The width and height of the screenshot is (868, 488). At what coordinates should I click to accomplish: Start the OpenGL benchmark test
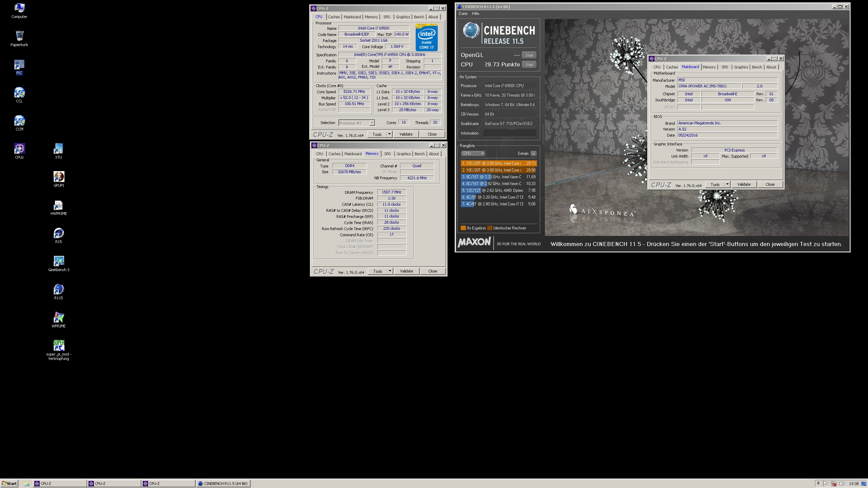click(529, 55)
